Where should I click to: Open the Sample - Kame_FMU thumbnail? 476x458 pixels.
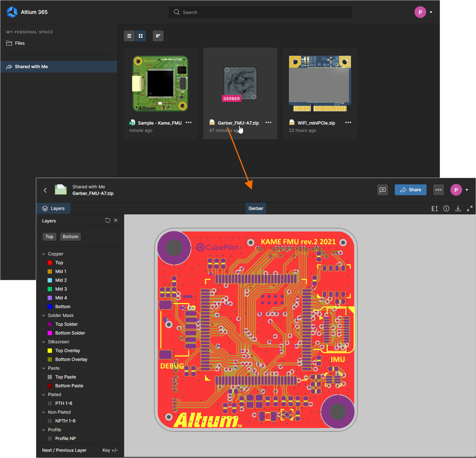[160, 84]
